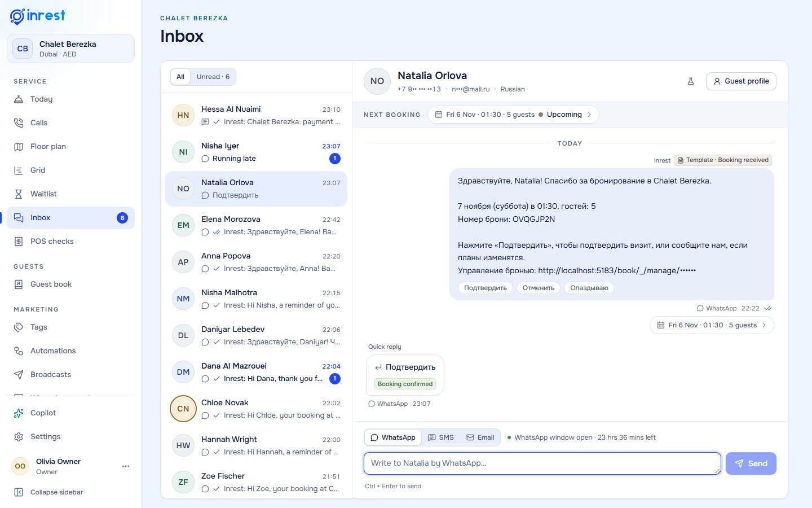Open the Hannah Wright conversation
The width and height of the screenshot is (812, 508).
(256, 445)
